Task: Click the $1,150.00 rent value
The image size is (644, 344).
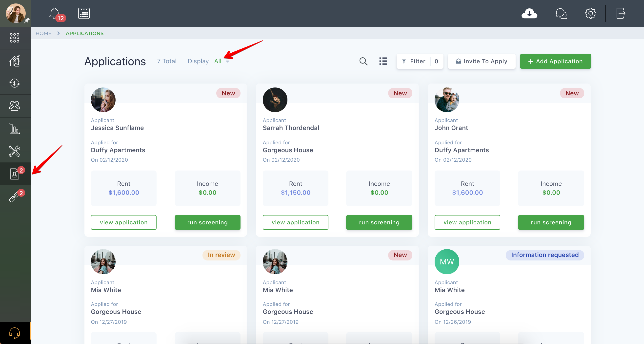Action: 296,193
